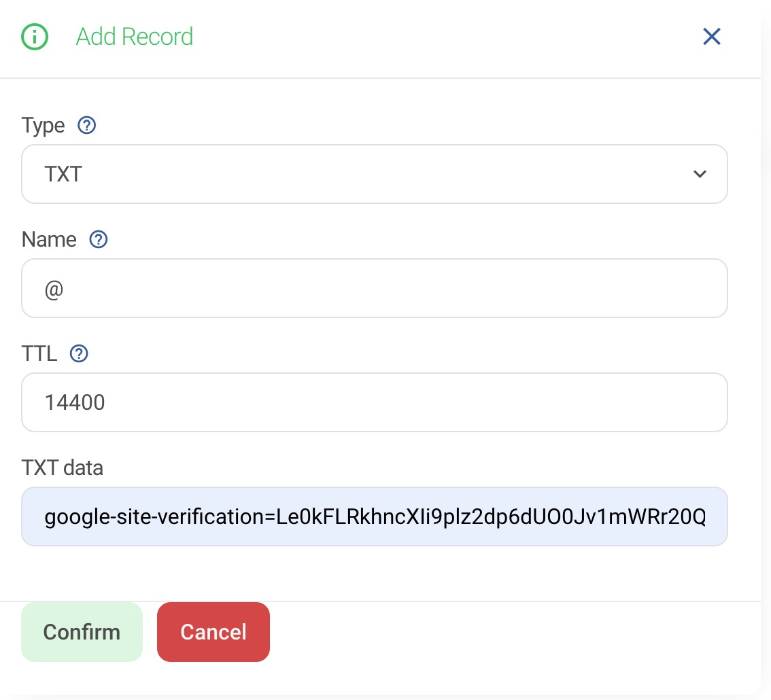
Task: Click the TXT data label
Action: (x=62, y=468)
